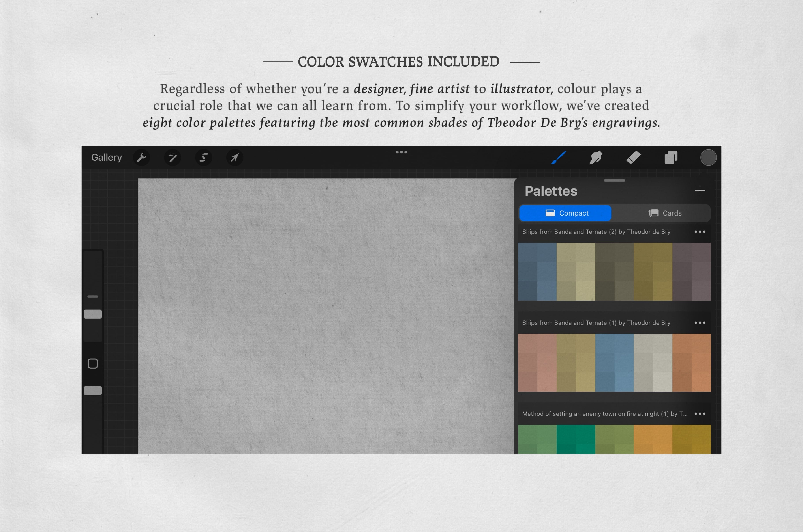Open options for Ships from Banda and Ternate (2)
The image size is (803, 532).
[700, 232]
